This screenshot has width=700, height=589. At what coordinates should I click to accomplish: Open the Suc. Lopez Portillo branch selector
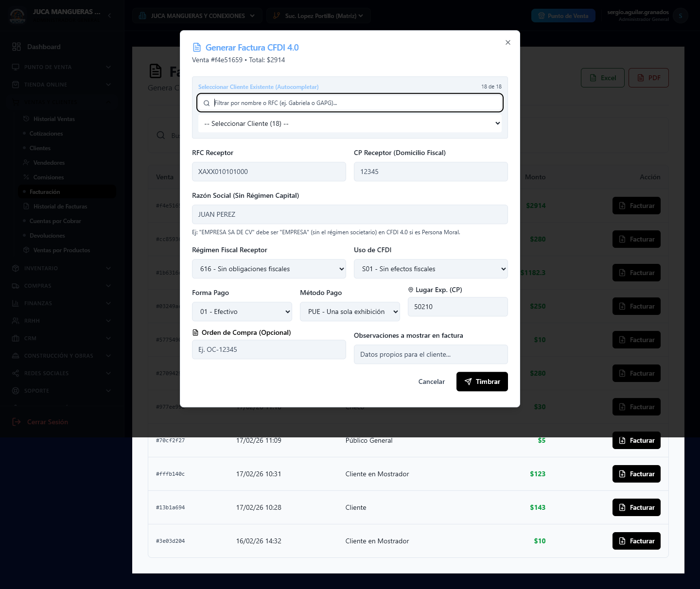318,16
